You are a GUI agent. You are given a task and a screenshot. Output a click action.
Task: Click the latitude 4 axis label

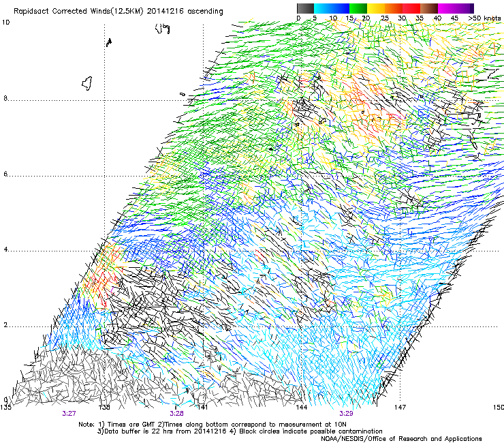click(5, 249)
